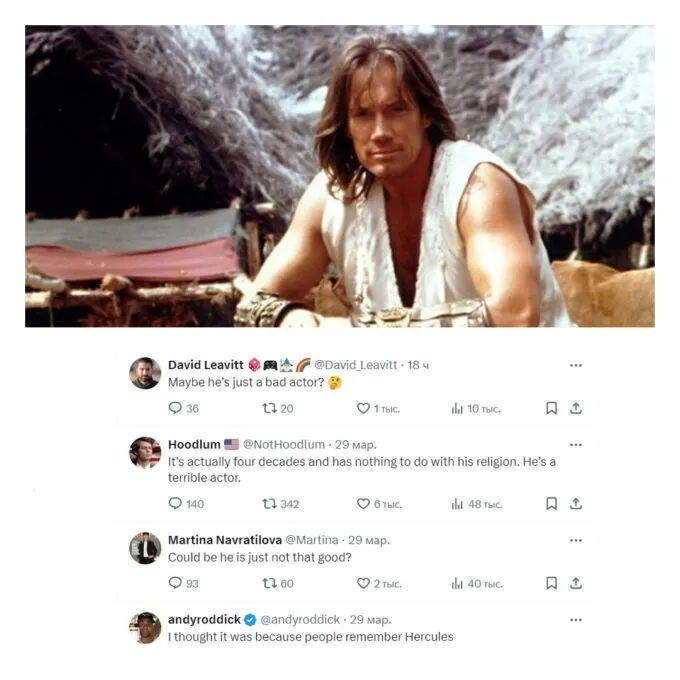Open the Hercules photo at top
The image size is (680, 680).
[x=340, y=176]
